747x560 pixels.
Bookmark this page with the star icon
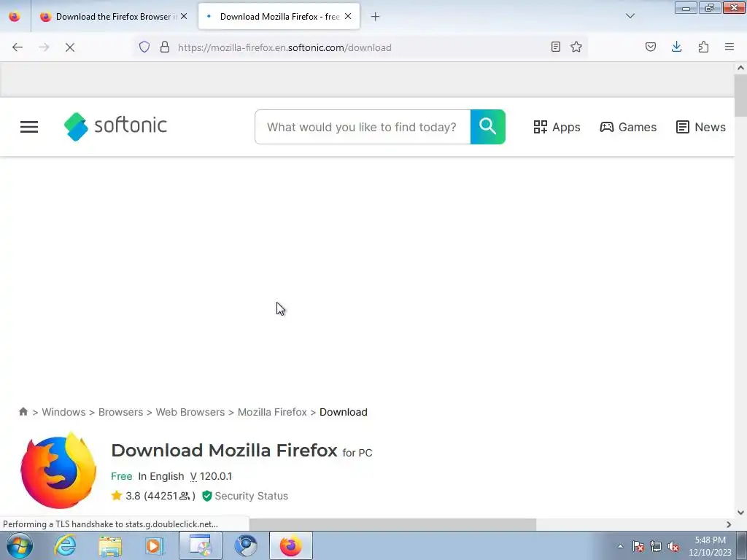pos(576,47)
